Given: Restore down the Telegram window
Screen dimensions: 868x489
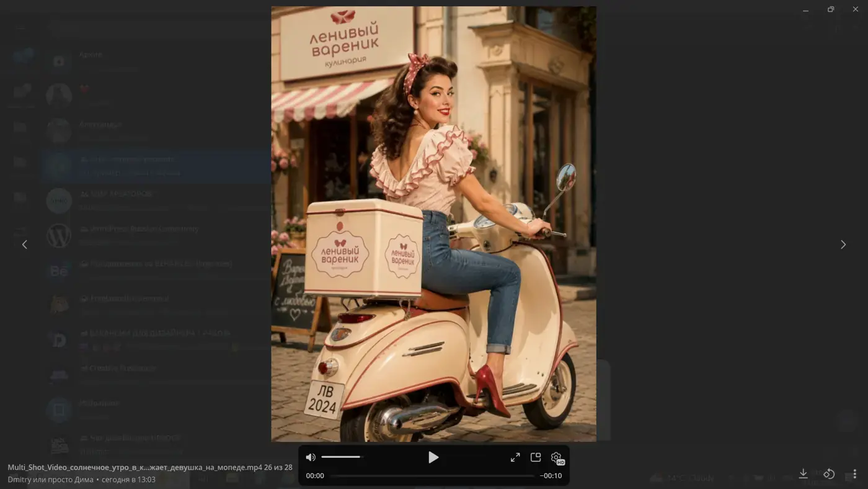Looking at the screenshot, I should pos(831,9).
